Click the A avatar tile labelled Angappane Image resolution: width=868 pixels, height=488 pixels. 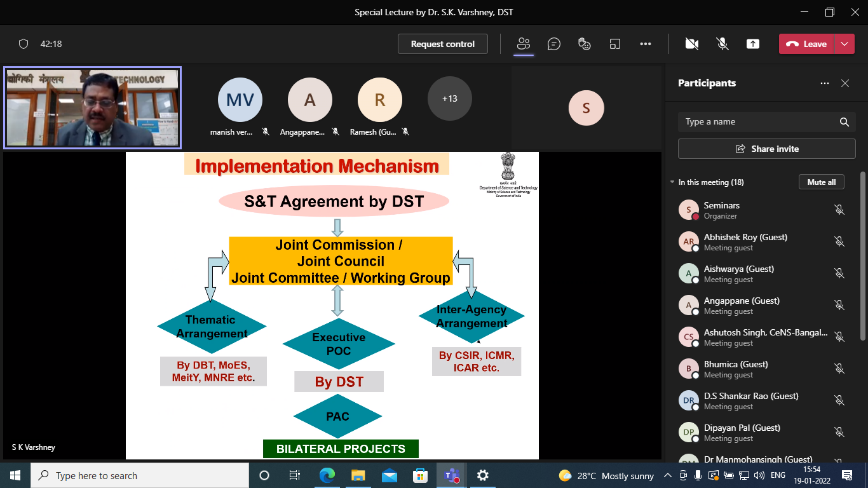(310, 100)
